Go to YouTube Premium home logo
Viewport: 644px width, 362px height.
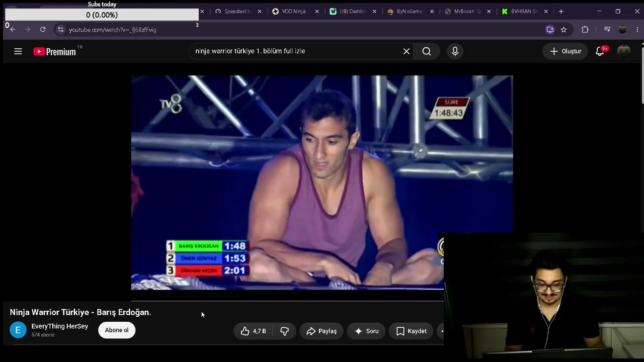tap(54, 51)
